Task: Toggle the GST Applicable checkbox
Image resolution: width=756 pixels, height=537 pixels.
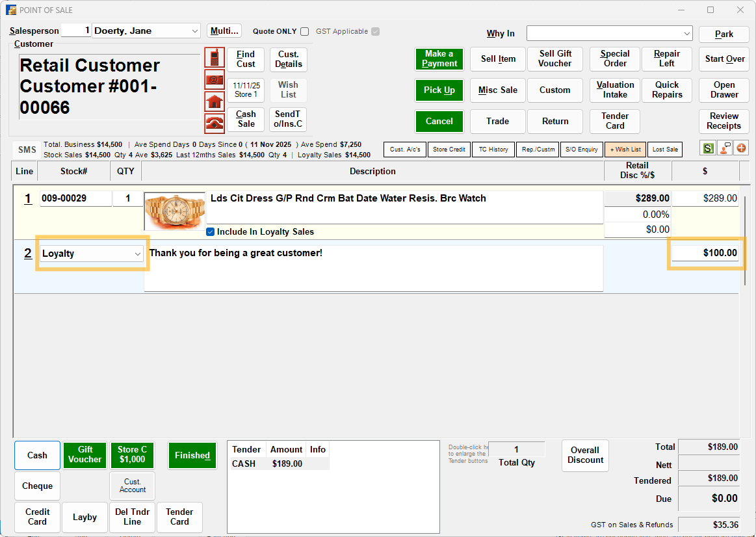Action: coord(375,32)
